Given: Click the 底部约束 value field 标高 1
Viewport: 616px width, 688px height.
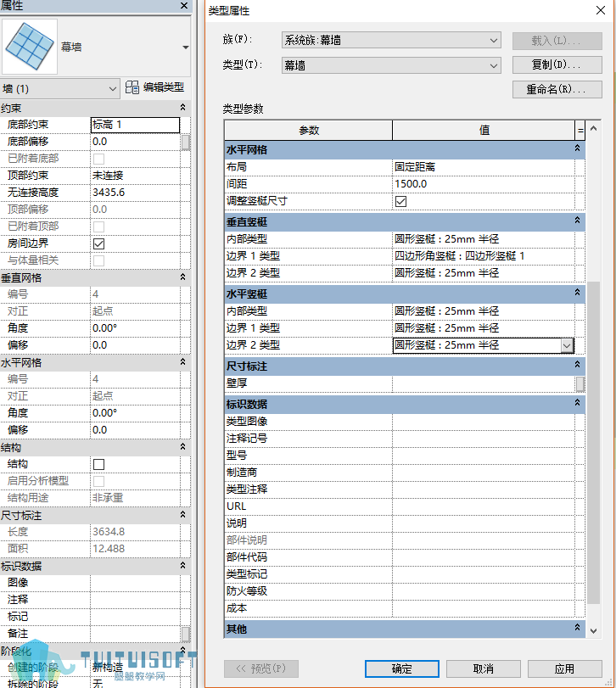Looking at the screenshot, I should pyautogui.click(x=135, y=125).
